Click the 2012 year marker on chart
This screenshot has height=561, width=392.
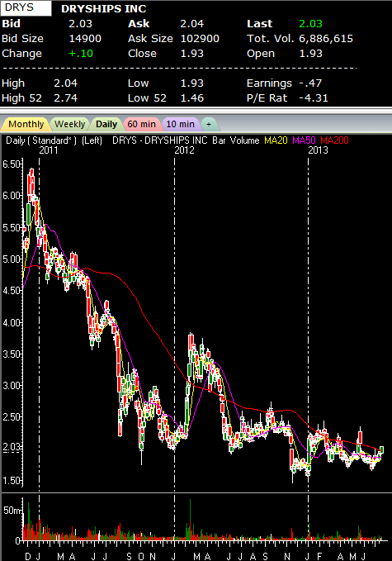(184, 150)
